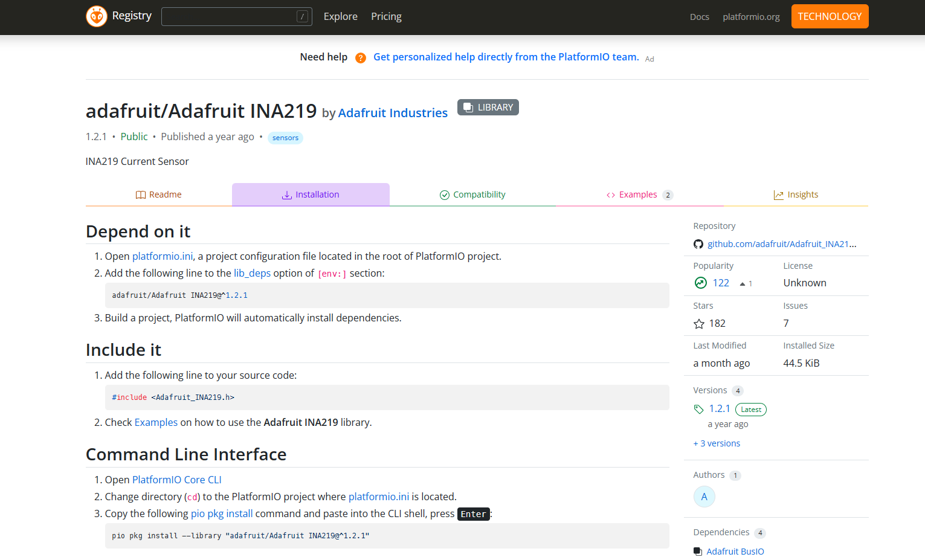Click the Insights chart icon
This screenshot has height=560, width=925.
(779, 195)
